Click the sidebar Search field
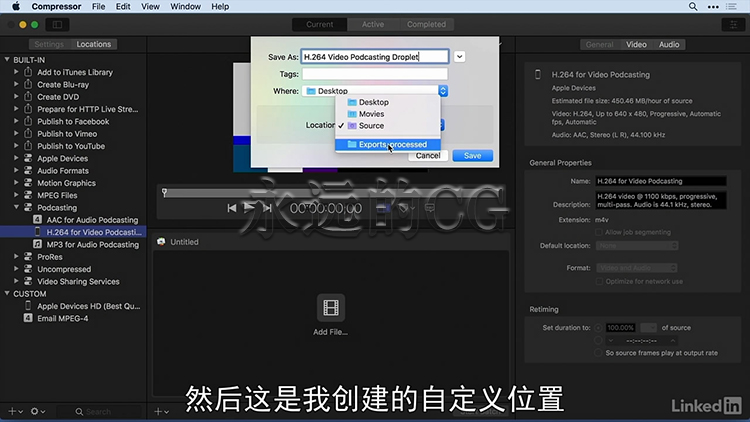 click(99, 411)
